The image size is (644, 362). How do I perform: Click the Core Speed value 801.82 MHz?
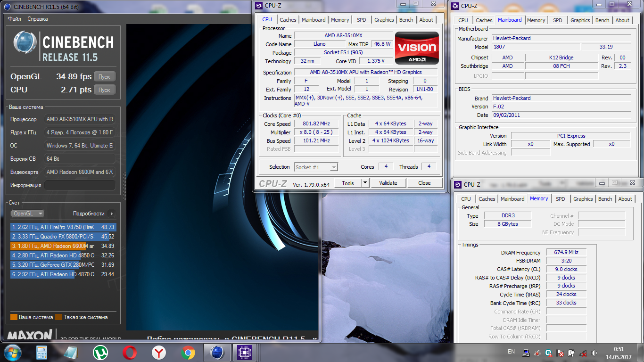pos(316,124)
